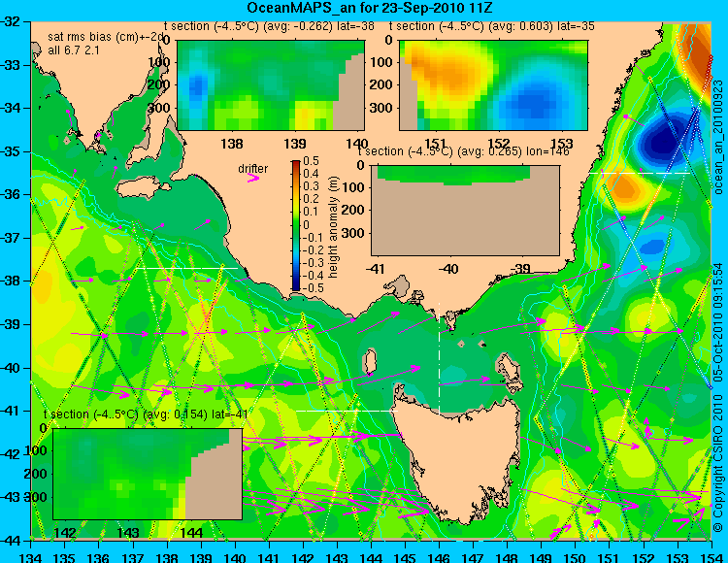
Task: Click the 0.5 value on the color bar
Action: pyautogui.click(x=311, y=161)
